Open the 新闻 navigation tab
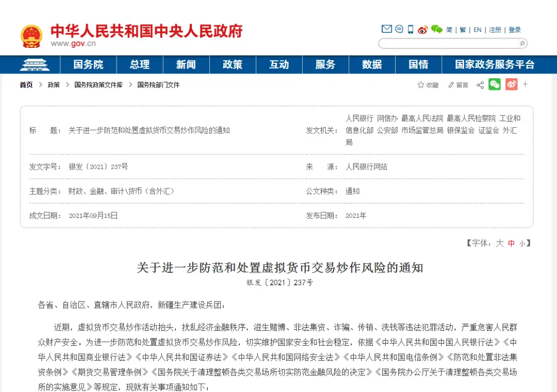 (x=186, y=64)
